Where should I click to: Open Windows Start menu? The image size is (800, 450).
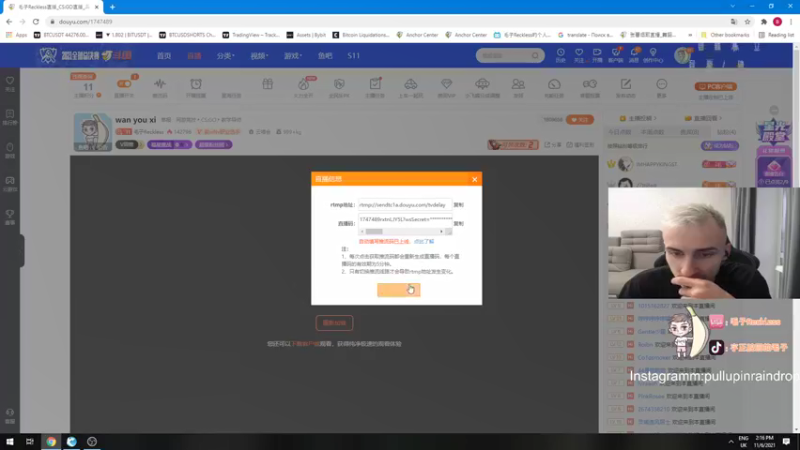10,441
